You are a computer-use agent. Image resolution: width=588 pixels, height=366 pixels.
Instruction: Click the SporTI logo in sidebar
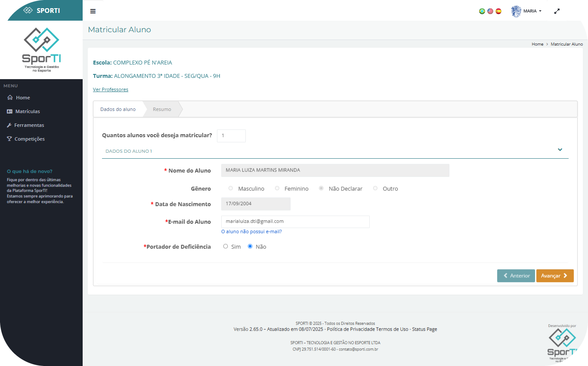[x=41, y=49]
